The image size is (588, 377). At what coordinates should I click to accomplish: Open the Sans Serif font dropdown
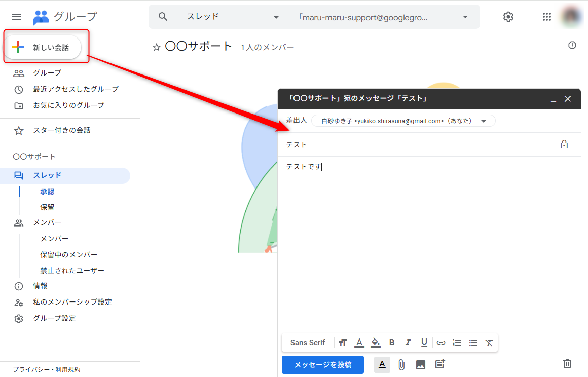[308, 343]
